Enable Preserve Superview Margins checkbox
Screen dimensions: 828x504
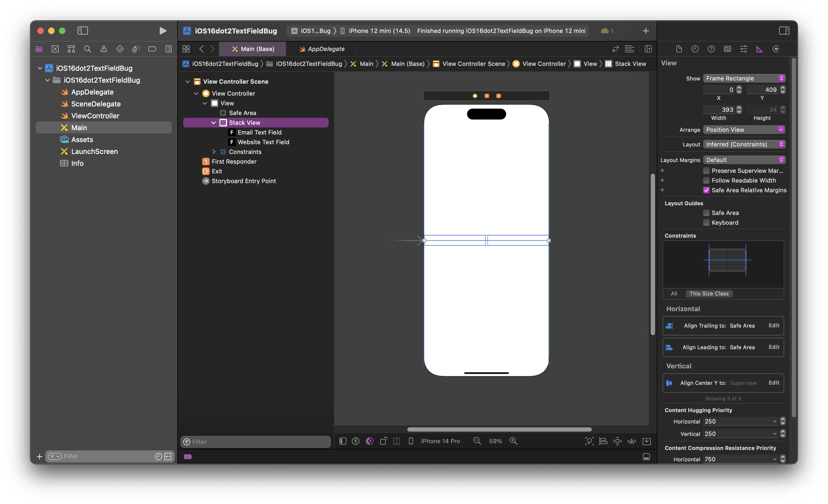tap(706, 170)
